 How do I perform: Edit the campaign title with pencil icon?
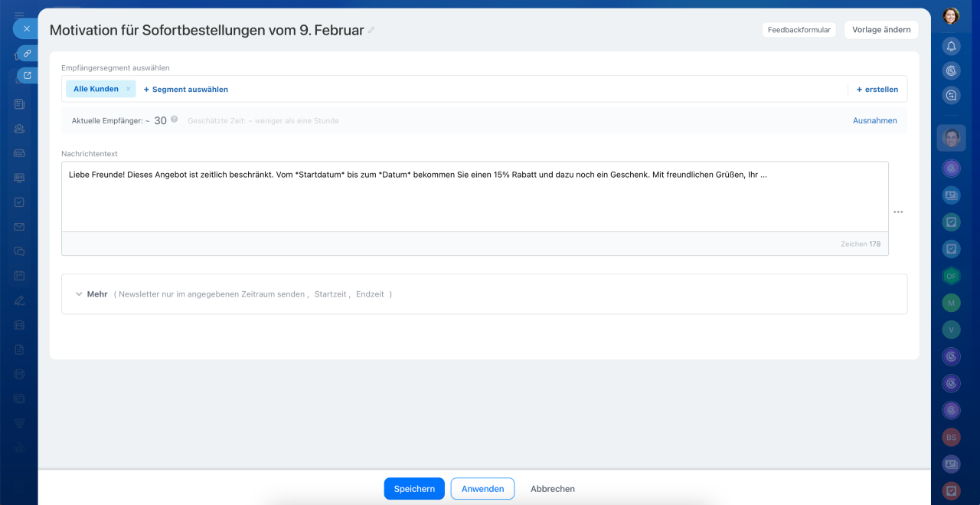coord(372,31)
